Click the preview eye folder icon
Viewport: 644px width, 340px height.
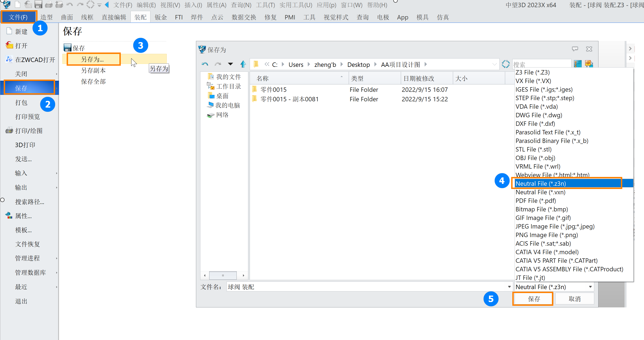click(589, 64)
